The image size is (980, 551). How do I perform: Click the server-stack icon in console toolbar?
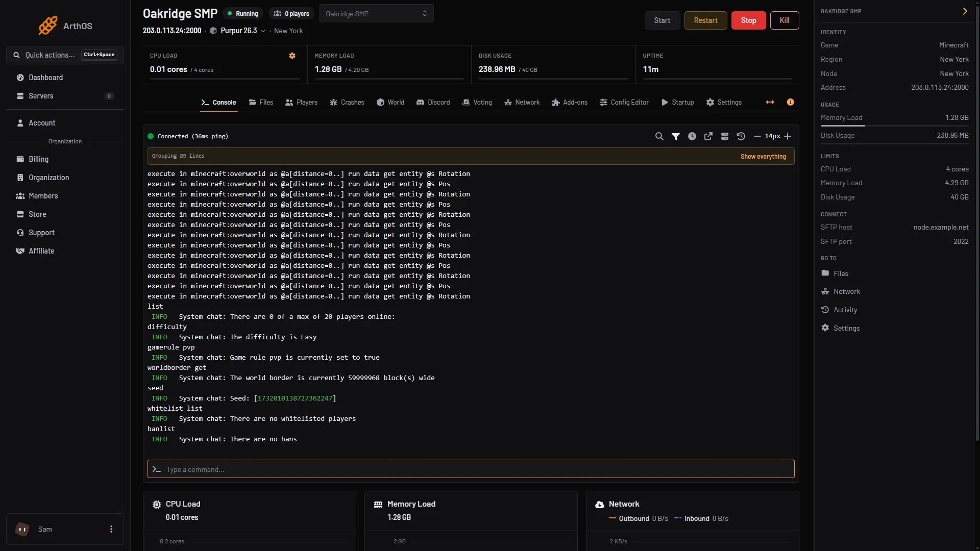[725, 136]
